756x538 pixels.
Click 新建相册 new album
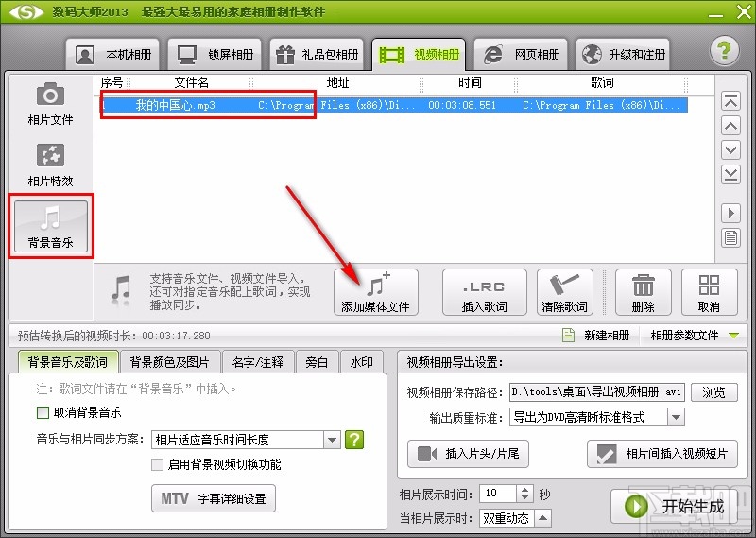(596, 335)
